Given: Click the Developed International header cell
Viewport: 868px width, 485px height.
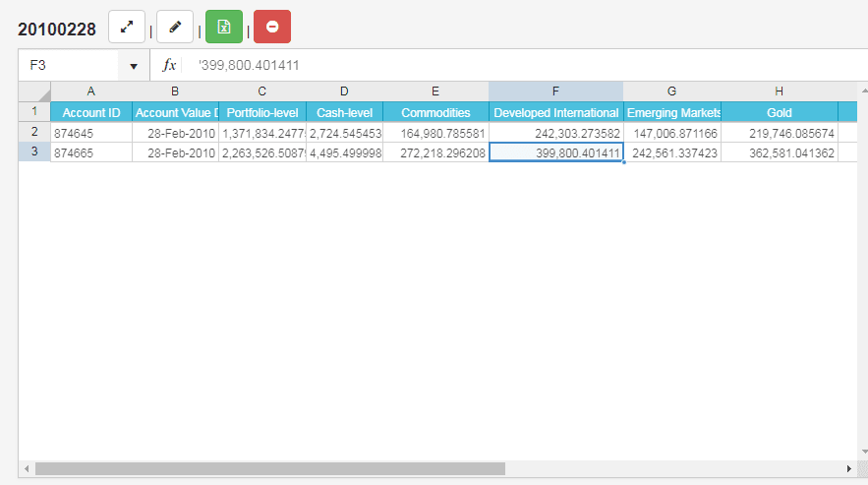Looking at the screenshot, I should [555, 112].
